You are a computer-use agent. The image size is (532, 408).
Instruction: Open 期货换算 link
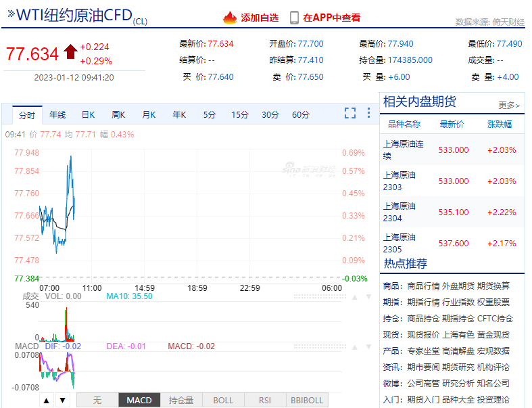click(493, 286)
